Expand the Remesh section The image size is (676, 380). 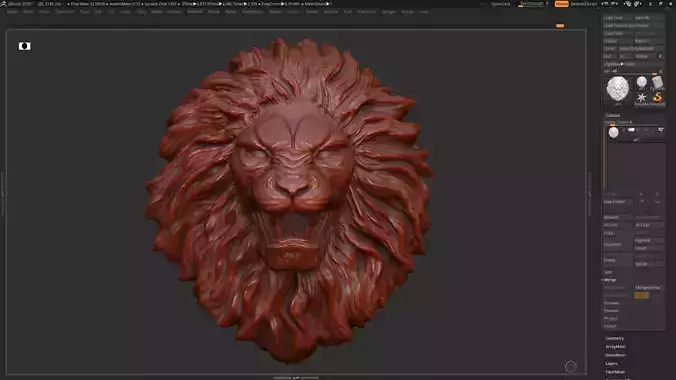tap(611, 311)
